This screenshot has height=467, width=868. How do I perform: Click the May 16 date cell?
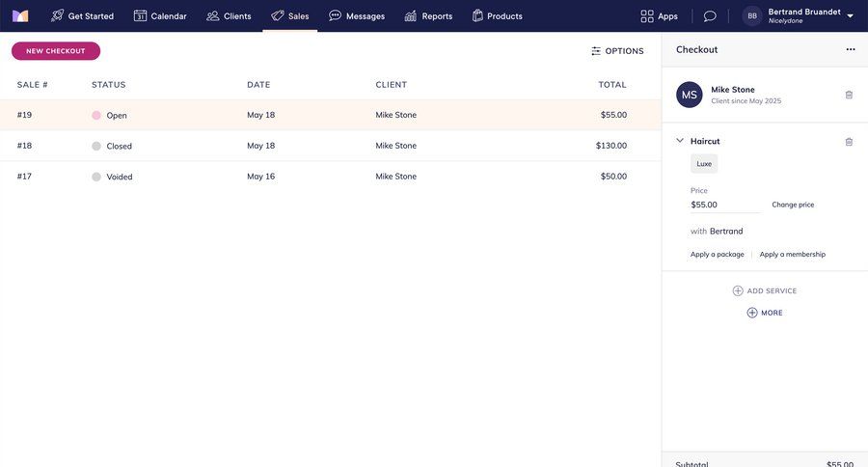coord(260,177)
